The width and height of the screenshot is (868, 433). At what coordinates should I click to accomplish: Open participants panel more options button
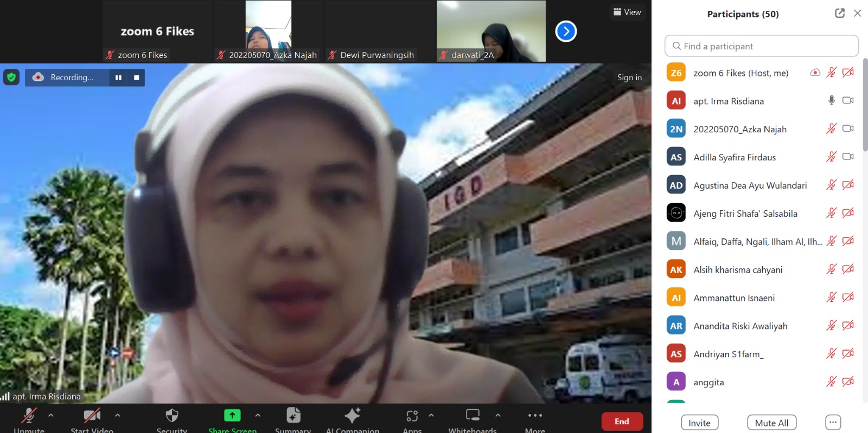point(833,422)
